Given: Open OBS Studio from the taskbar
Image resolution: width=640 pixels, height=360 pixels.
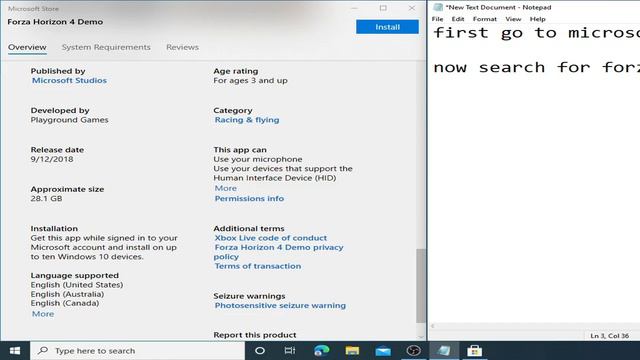Looking at the screenshot, I should tap(413, 351).
